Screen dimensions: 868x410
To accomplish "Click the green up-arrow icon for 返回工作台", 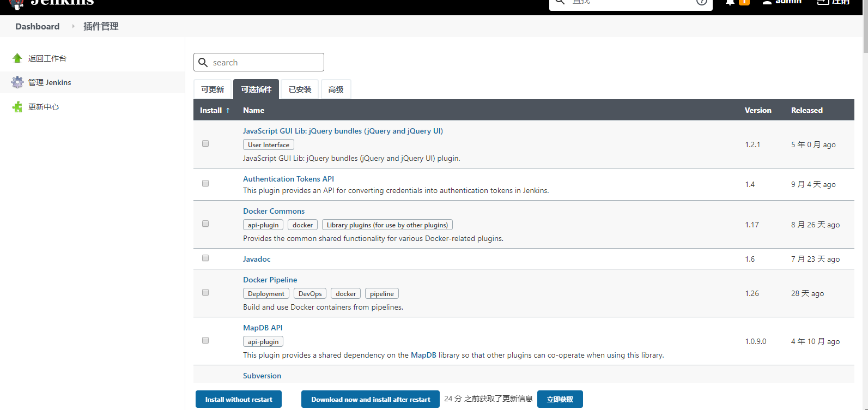I will click(17, 58).
